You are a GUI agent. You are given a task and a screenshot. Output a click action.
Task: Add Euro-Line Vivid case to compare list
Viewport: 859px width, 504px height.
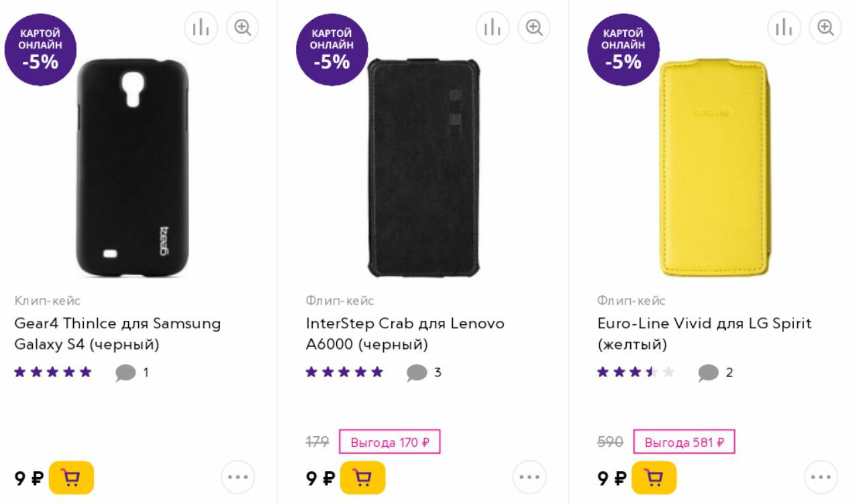click(784, 28)
